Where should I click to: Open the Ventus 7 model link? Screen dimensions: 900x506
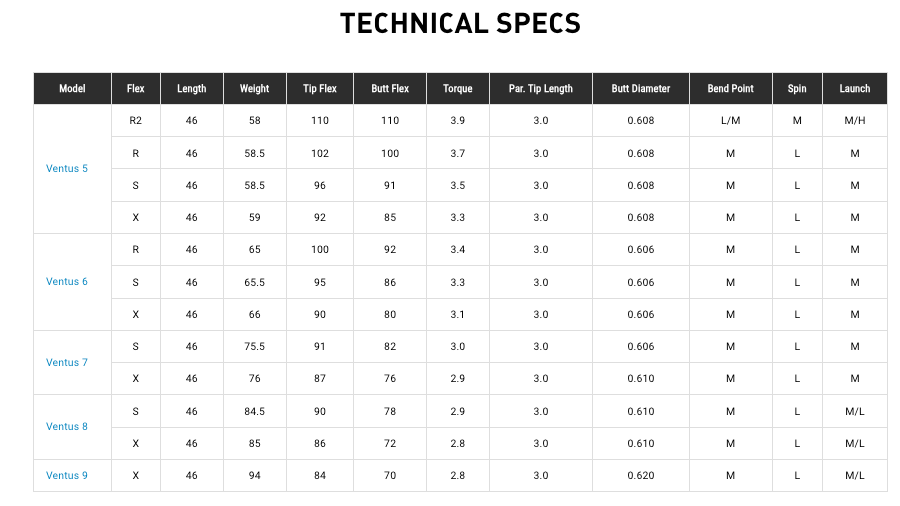67,363
